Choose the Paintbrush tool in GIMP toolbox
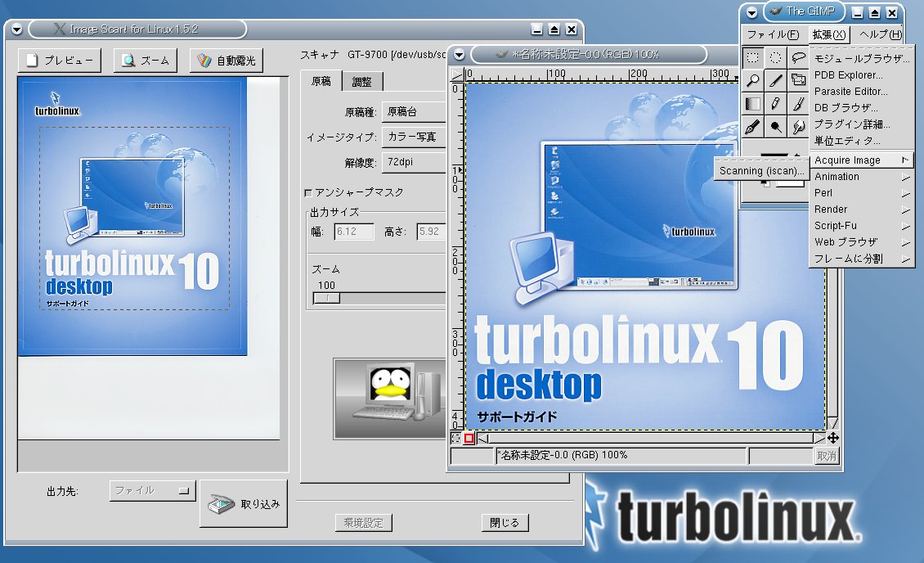The width and height of the screenshot is (924, 563). (798, 104)
